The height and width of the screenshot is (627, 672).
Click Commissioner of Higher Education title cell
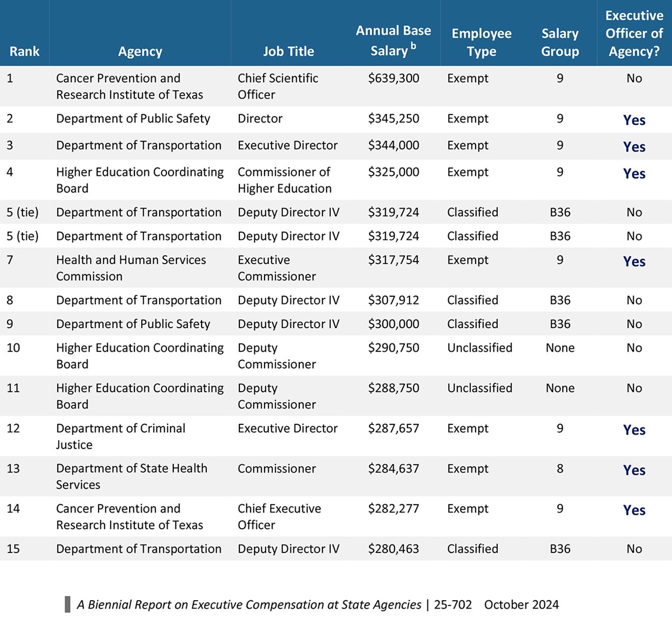pyautogui.click(x=284, y=180)
